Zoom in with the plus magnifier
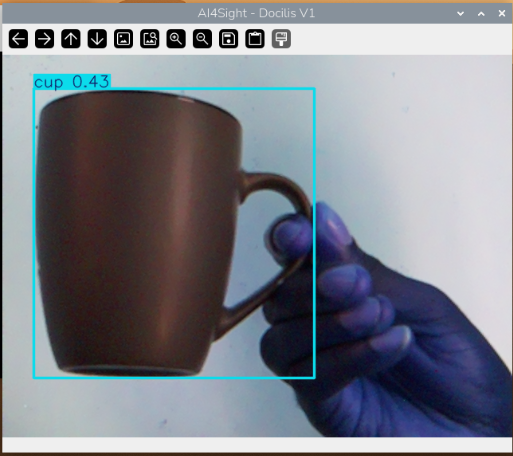The image size is (513, 456). (x=176, y=39)
